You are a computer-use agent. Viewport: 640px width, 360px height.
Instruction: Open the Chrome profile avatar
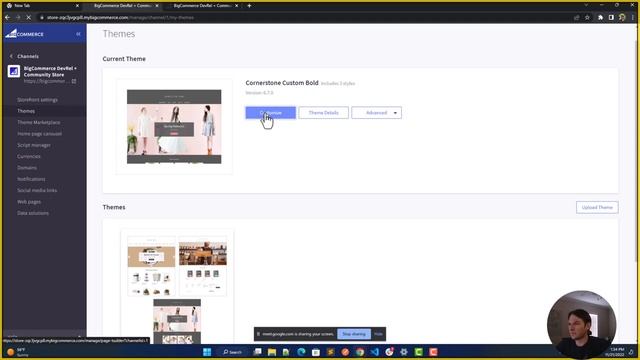(622, 18)
